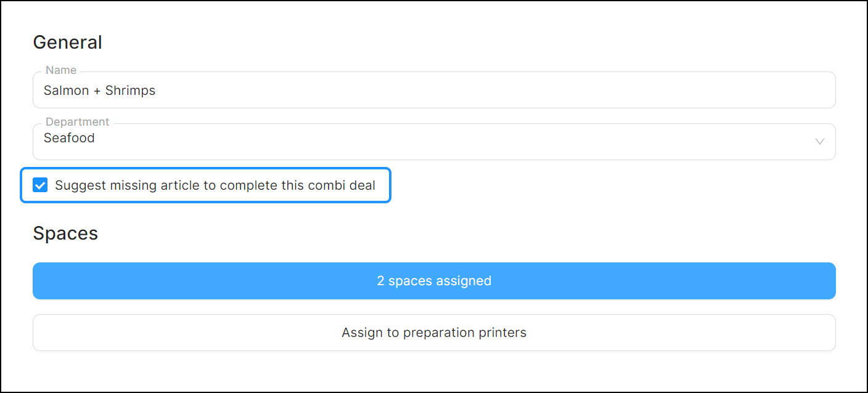Expand the Department dropdown chevron arrow

coord(819,142)
